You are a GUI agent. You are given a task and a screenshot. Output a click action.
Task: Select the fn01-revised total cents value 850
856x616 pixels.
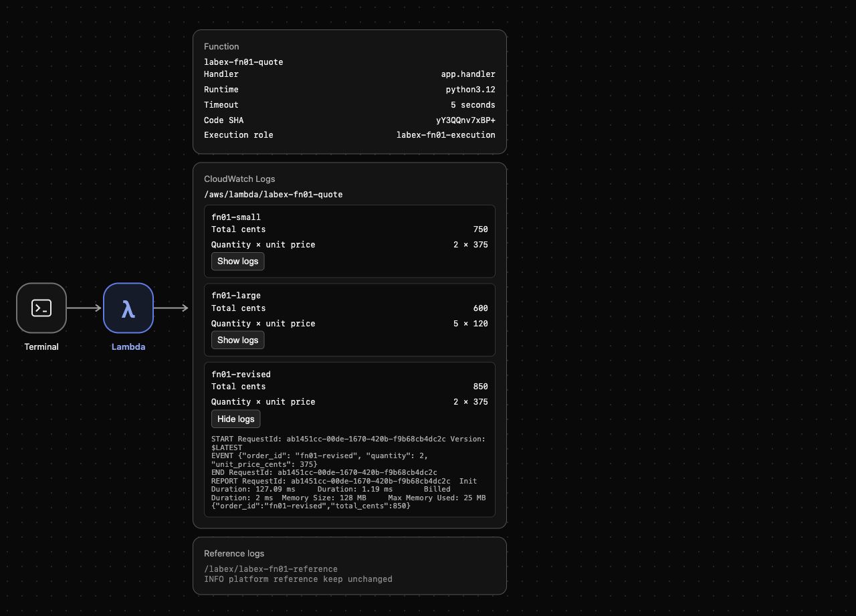pos(480,387)
